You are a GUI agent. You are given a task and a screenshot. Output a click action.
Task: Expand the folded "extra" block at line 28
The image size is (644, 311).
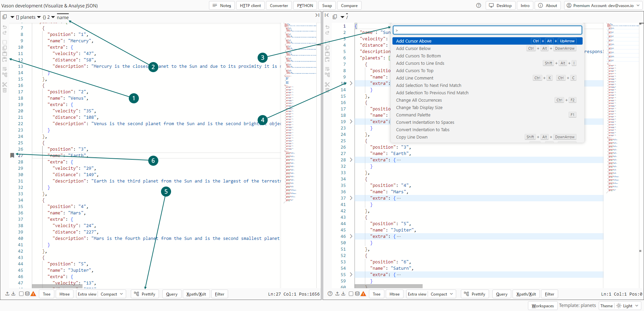click(x=351, y=160)
